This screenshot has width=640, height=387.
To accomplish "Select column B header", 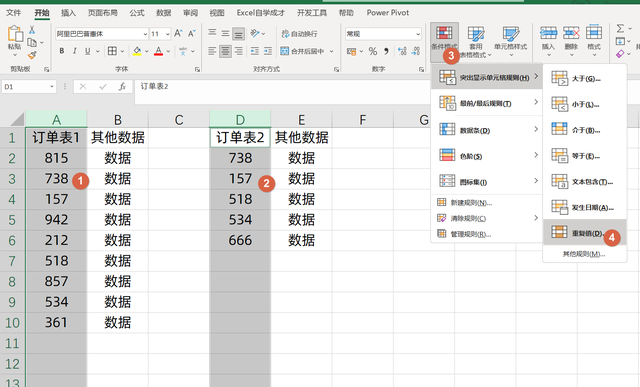I will tap(118, 119).
